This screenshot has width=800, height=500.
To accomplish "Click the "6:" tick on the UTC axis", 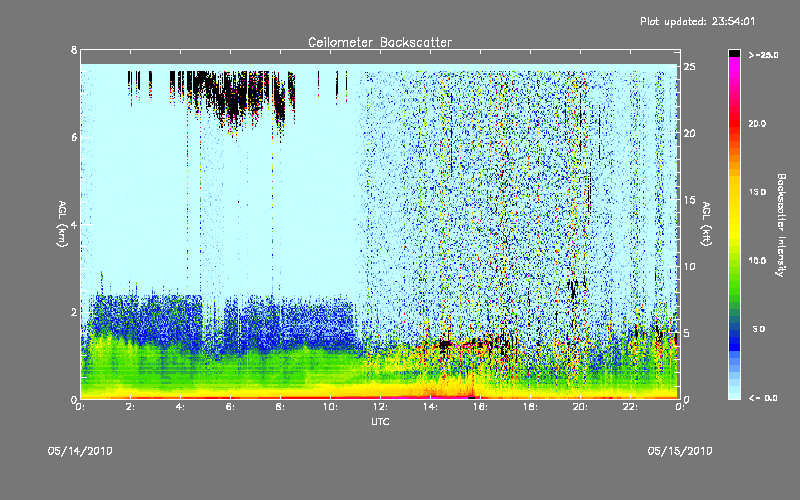I will 230,407.
